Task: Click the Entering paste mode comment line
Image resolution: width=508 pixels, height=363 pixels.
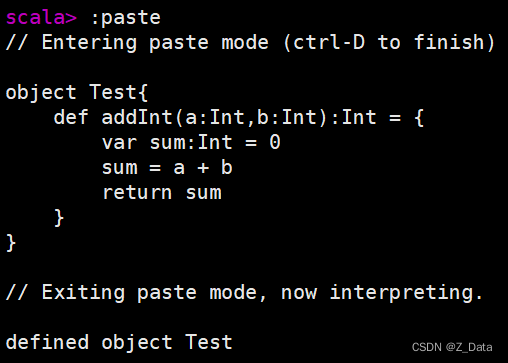Action: point(250,42)
